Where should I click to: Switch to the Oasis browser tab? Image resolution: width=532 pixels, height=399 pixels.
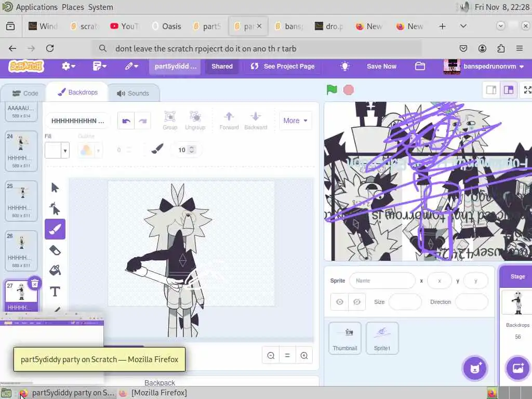coord(167,26)
